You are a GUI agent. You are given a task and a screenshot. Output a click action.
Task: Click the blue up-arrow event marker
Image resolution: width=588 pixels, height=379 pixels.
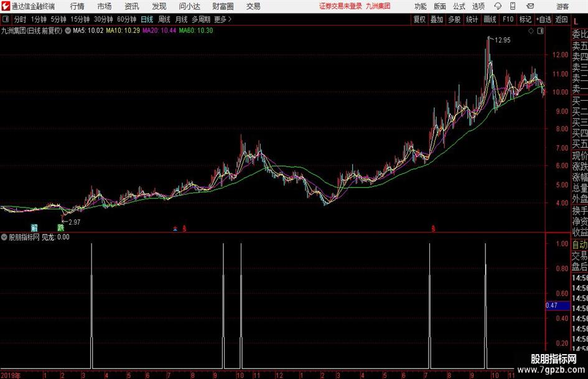(x=175, y=228)
